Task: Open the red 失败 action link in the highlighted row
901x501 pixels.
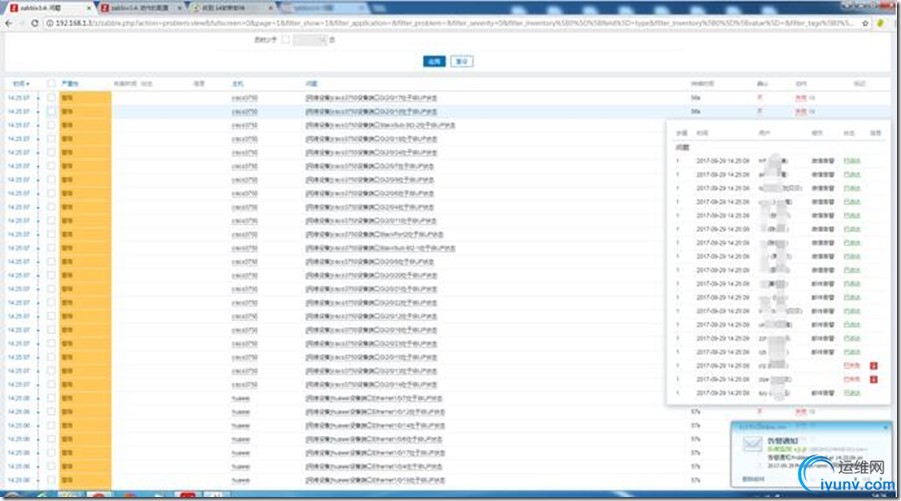Action: click(x=800, y=111)
